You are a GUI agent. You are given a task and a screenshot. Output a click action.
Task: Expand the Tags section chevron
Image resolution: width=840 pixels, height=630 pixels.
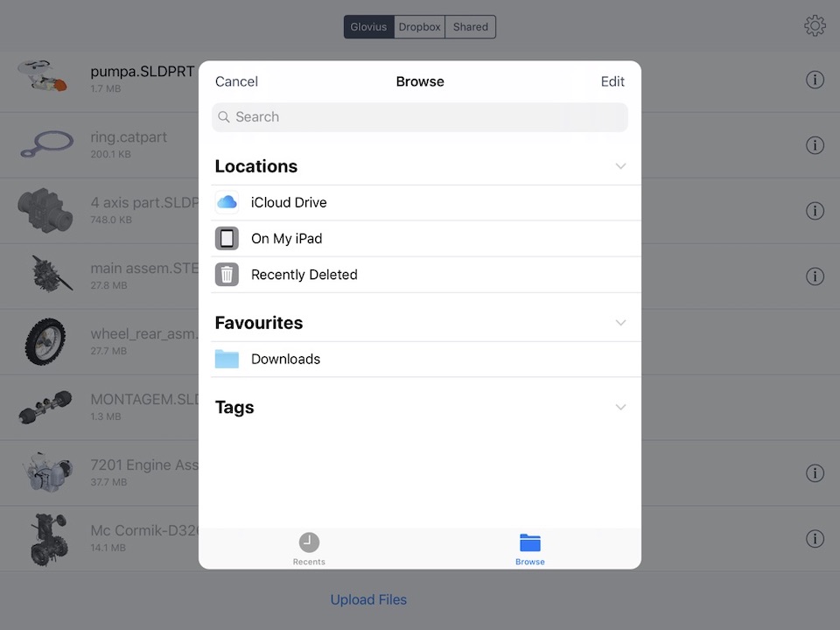(620, 407)
